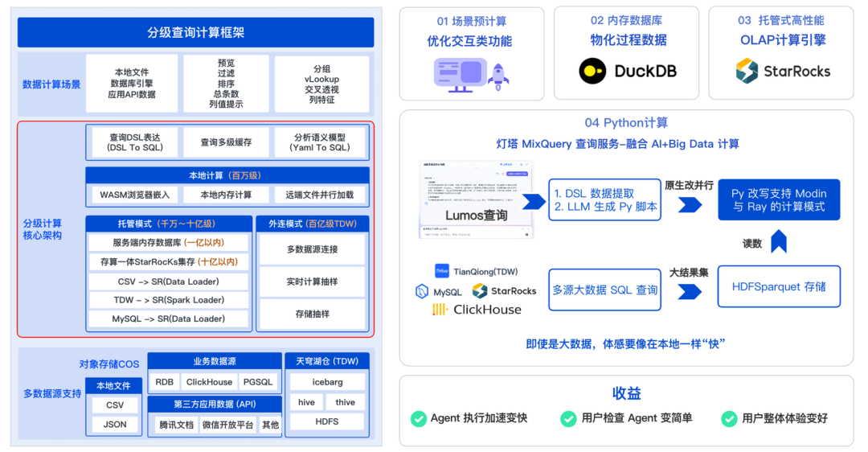868x452 pixels.
Task: Click the 04 Python计算 heading
Action: 626,122
